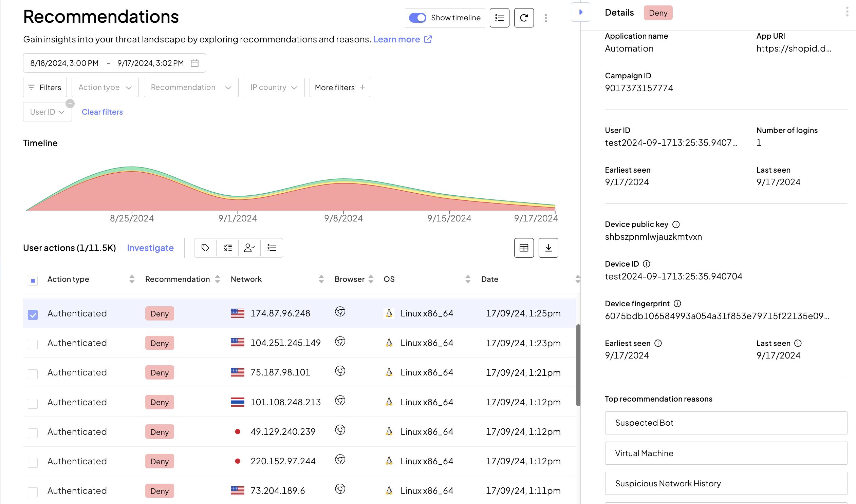This screenshot has width=856, height=504.
Task: Click the Chrome browser icon in 1:25pm row
Action: click(340, 311)
